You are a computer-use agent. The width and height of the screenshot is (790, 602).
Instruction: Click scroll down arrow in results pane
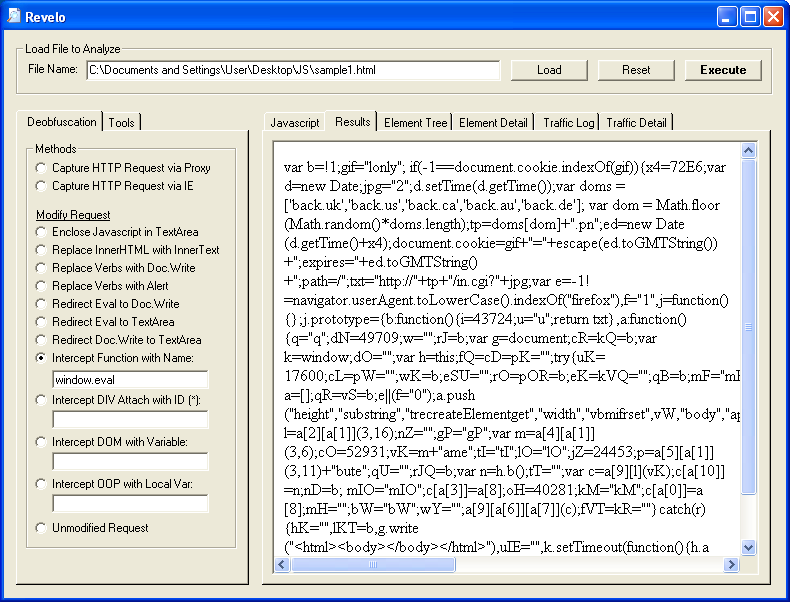click(x=749, y=548)
